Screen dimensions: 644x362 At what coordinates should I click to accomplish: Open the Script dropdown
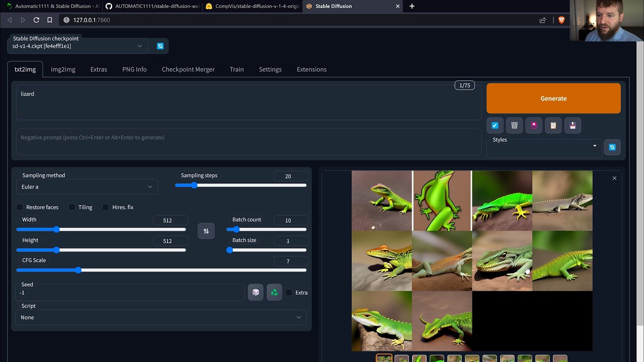[161, 317]
